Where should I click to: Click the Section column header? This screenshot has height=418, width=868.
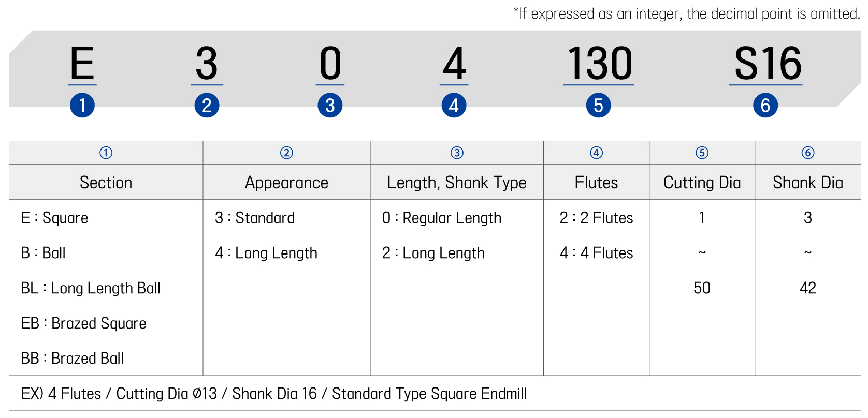tap(106, 183)
